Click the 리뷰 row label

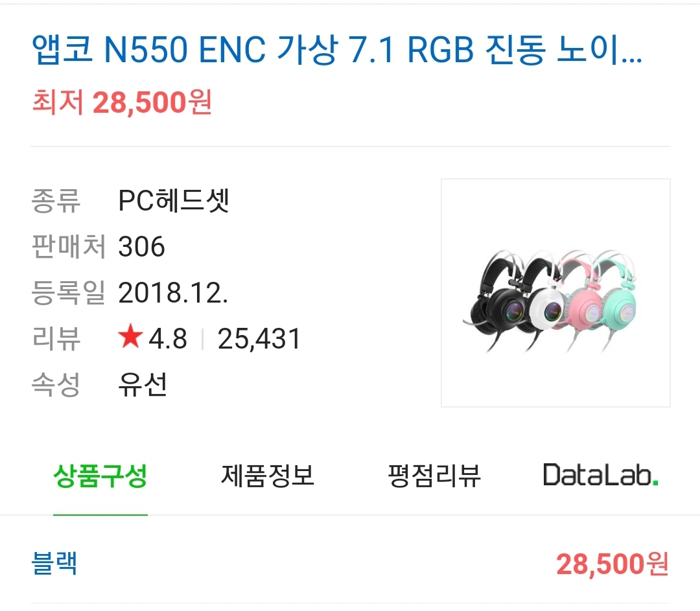tap(56, 338)
